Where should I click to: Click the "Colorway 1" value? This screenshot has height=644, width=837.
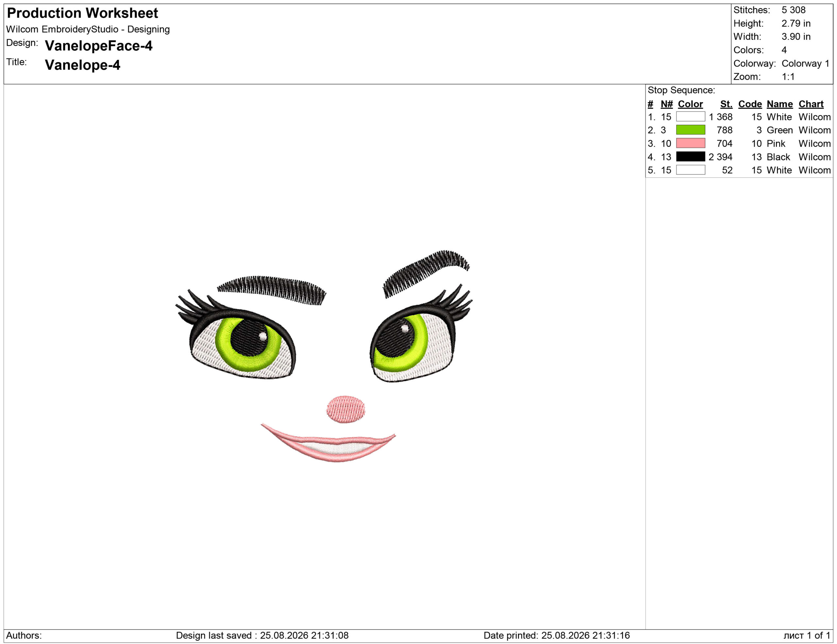point(805,64)
